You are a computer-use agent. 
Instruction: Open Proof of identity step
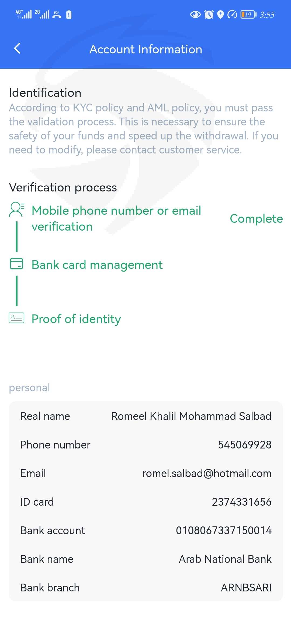[x=76, y=319]
